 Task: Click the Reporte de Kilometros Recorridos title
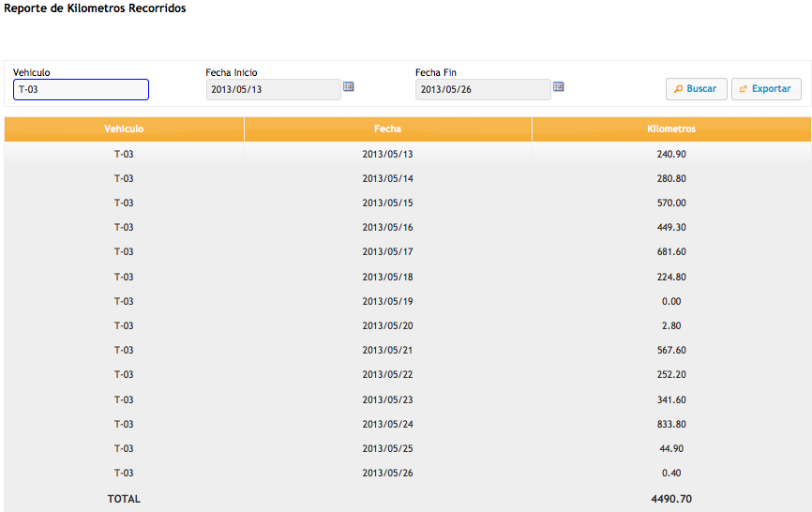[x=95, y=8]
